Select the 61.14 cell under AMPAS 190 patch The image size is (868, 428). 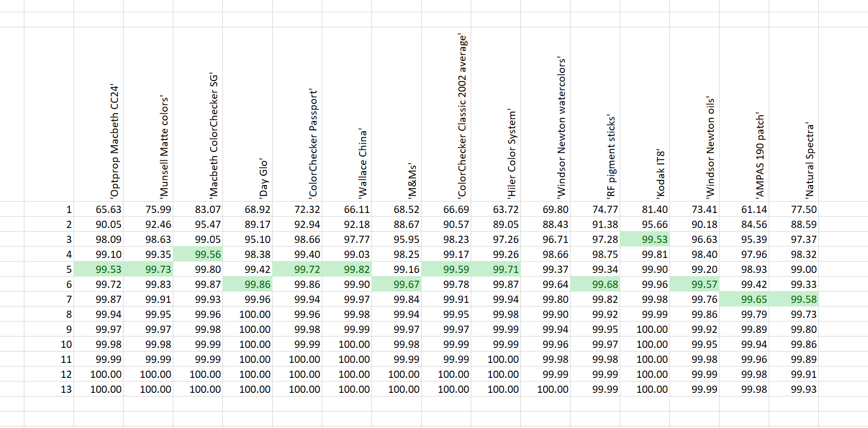pyautogui.click(x=744, y=209)
